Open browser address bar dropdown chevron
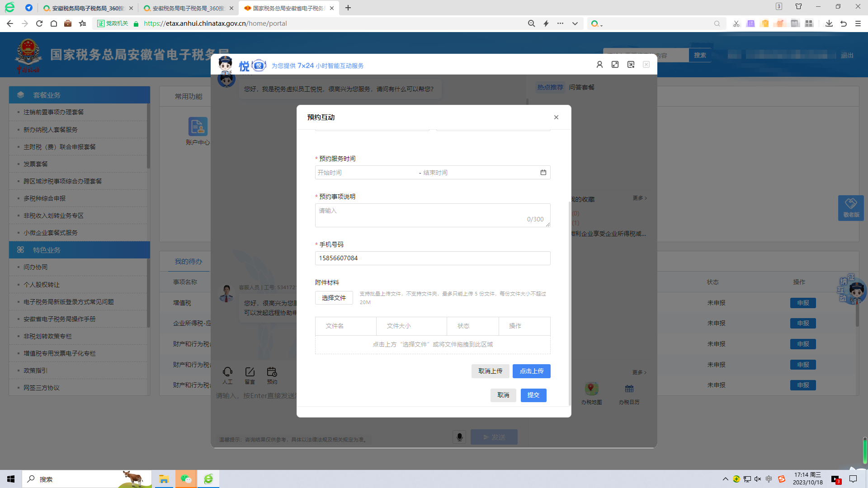The width and height of the screenshot is (868, 488). tap(575, 23)
